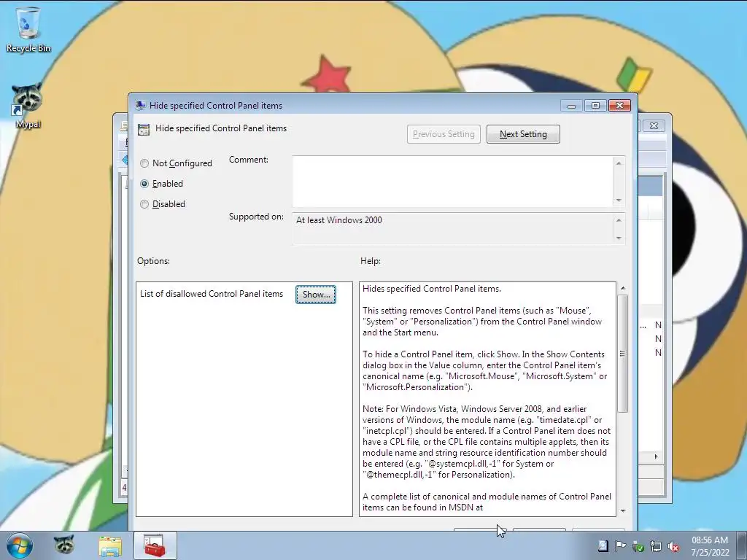This screenshot has width=747, height=560.
Task: Select the red toolbox taskbar button
Action: pyautogui.click(x=155, y=545)
